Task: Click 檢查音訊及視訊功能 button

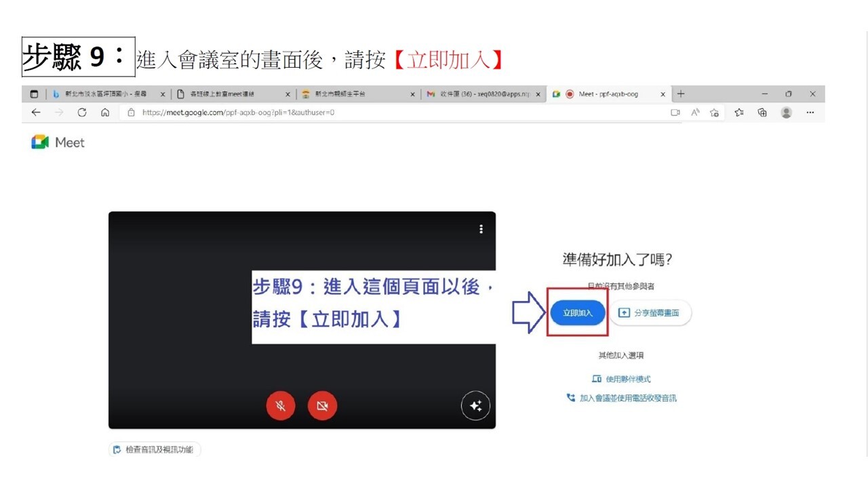Action: [x=155, y=449]
